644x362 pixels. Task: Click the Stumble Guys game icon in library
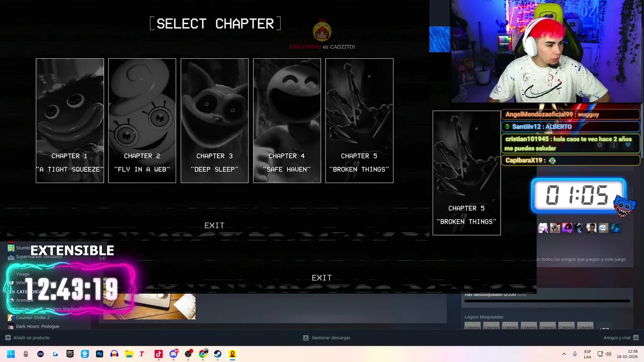coord(11,248)
